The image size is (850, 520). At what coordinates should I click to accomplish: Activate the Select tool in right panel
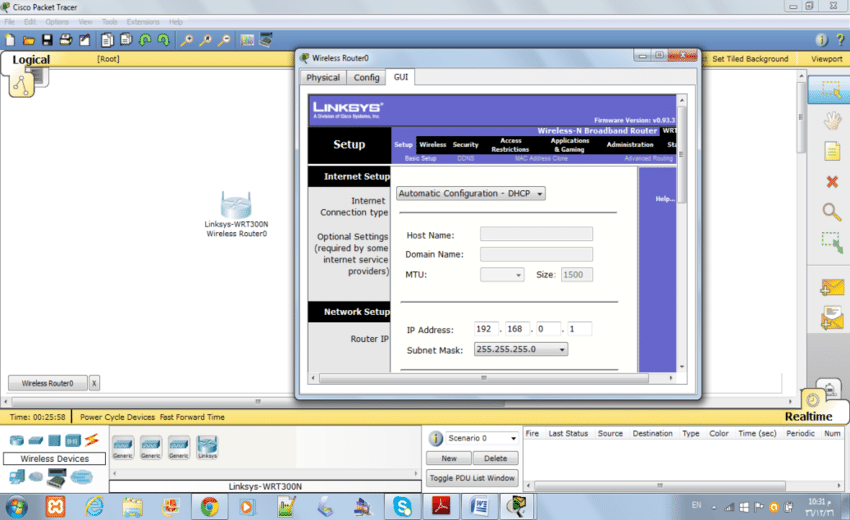pos(830,90)
